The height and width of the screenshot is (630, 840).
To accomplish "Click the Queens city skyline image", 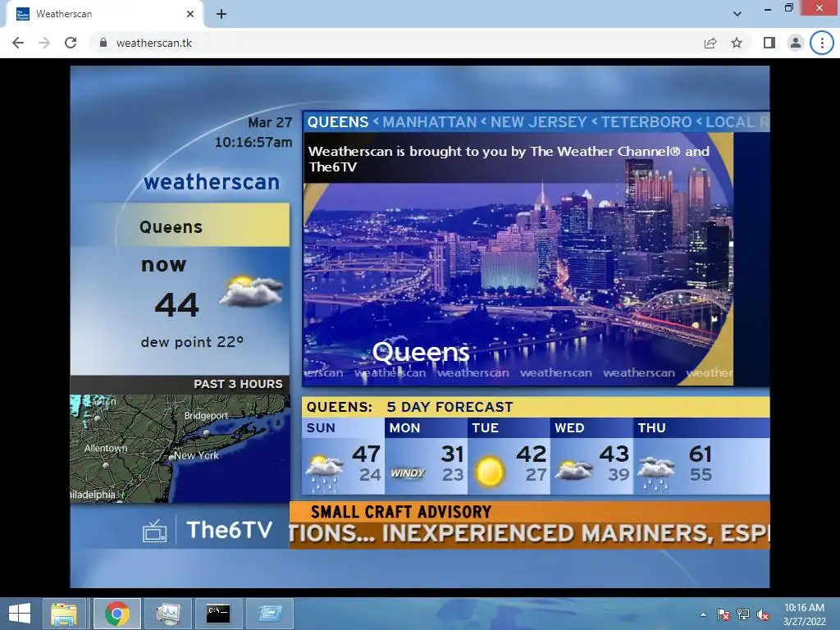I will 518,258.
